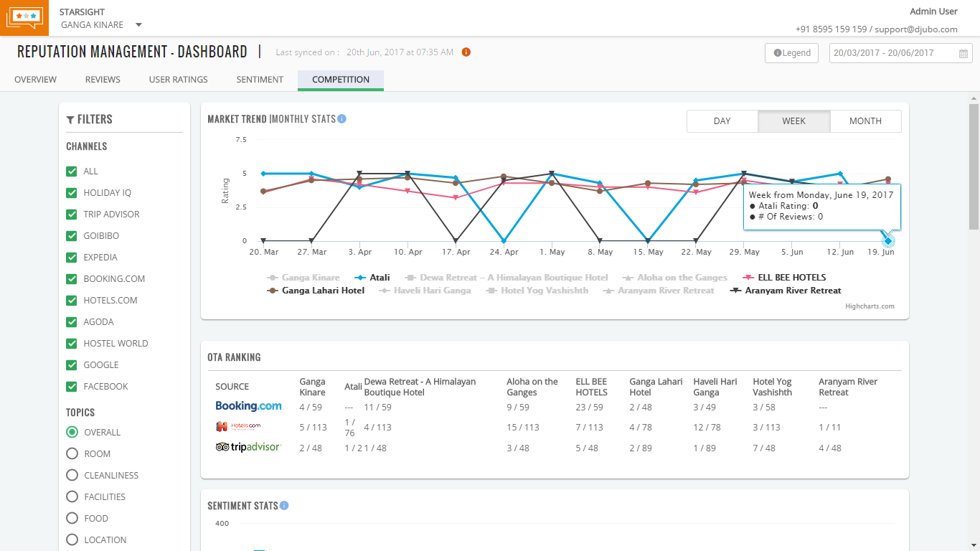The image size is (980, 551).
Task: Click the Atali zero point at 24. Apr
Action: (504, 241)
